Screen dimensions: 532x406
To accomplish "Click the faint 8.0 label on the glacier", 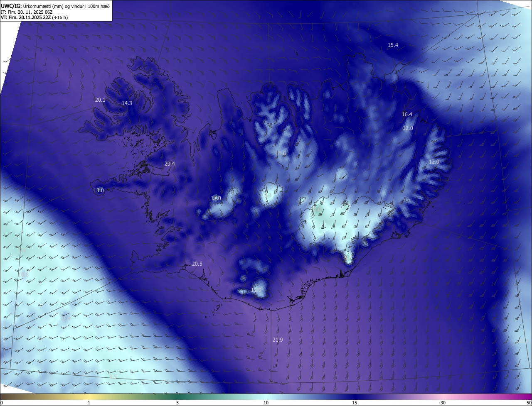I will [317, 210].
